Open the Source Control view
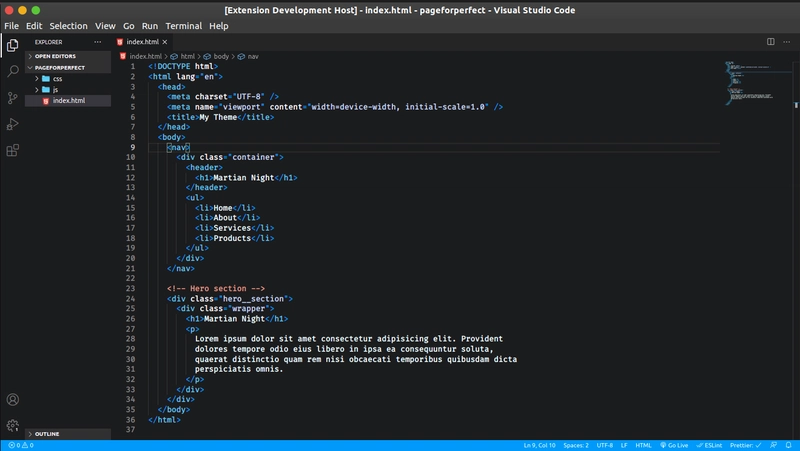Viewport: 800px width, 451px height. [12, 97]
